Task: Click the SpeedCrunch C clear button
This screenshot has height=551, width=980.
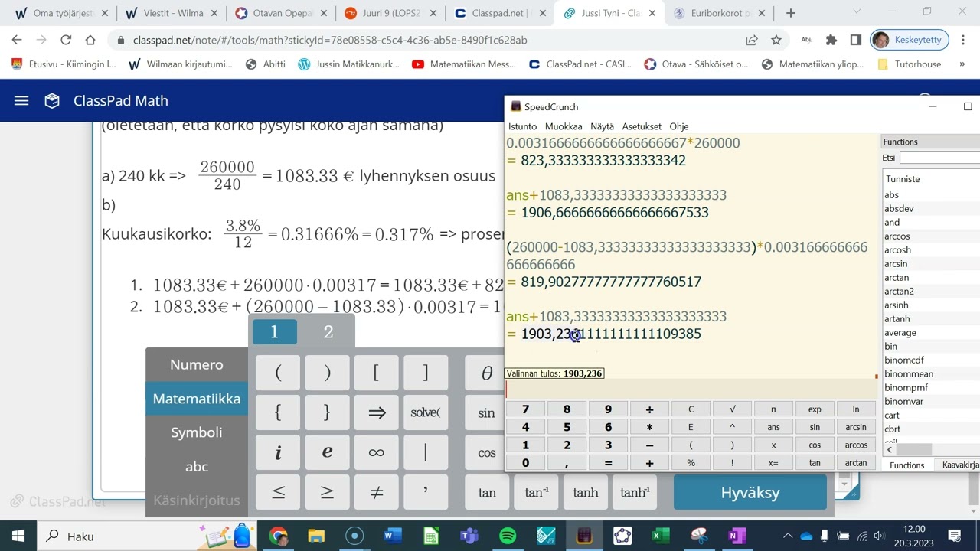Action: pyautogui.click(x=691, y=409)
